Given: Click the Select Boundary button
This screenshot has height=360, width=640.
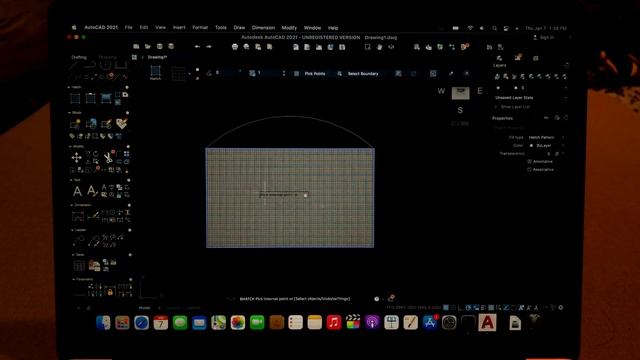Looking at the screenshot, I should point(358,73).
